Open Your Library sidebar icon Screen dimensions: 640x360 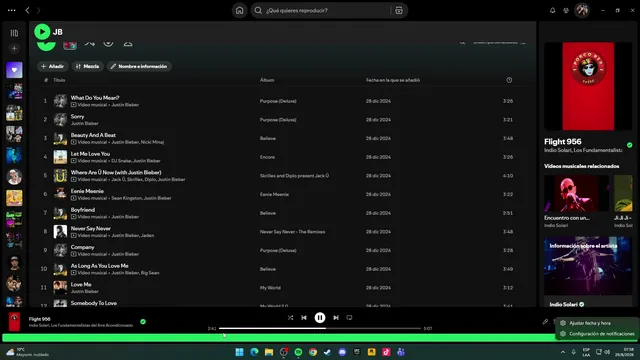14,33
